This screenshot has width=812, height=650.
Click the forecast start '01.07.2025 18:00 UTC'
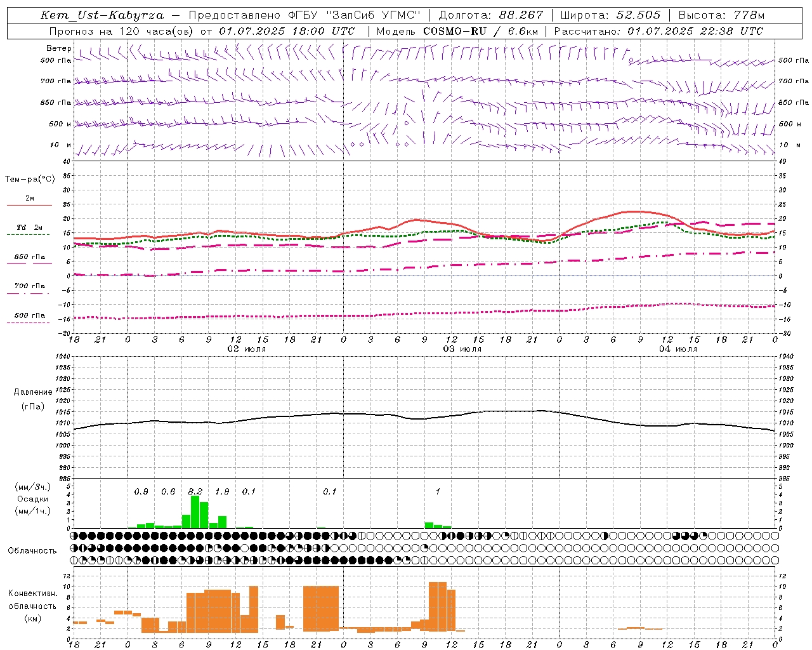287,31
